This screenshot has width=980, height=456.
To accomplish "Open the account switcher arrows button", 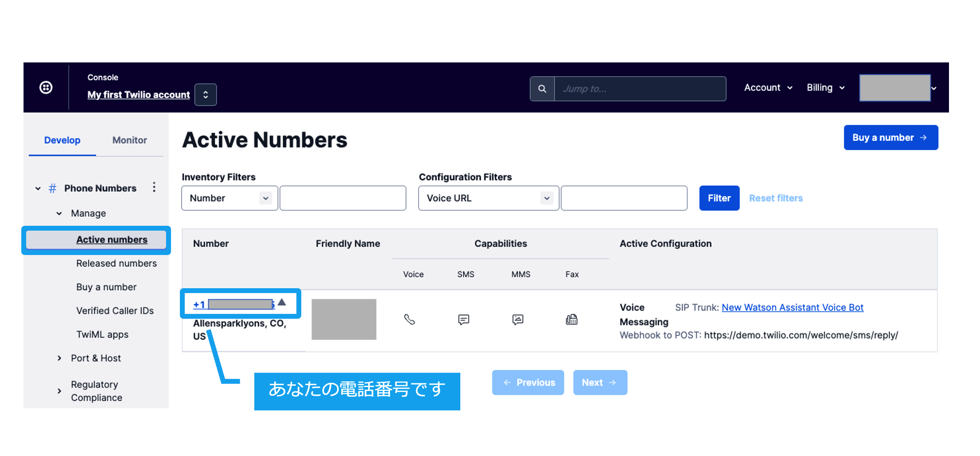I will pyautogui.click(x=206, y=95).
